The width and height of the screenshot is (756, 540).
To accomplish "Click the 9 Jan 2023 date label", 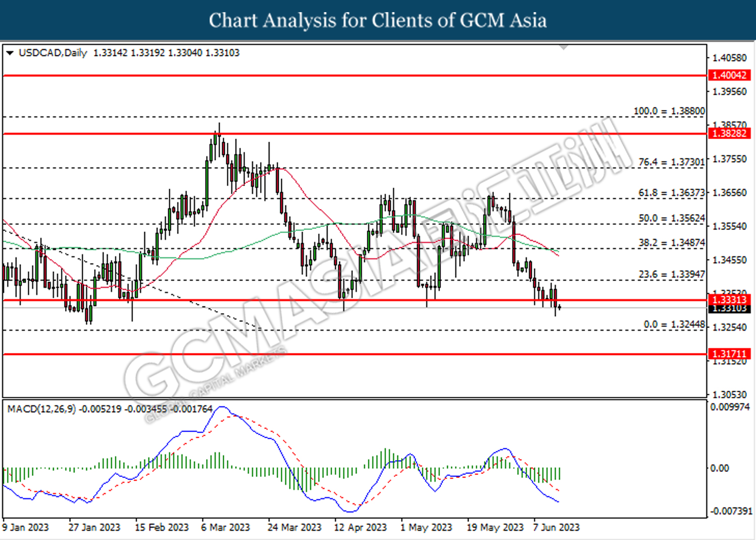I will [x=26, y=527].
